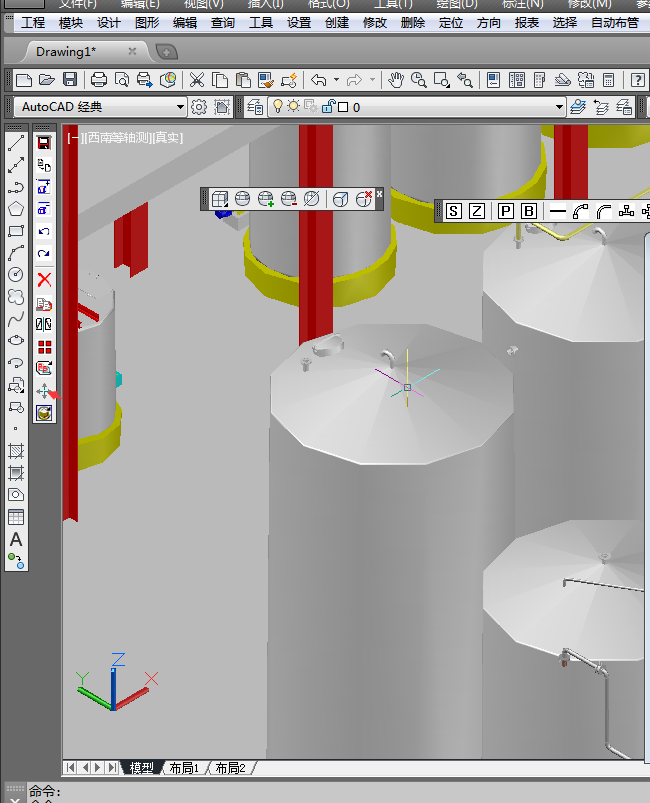Screen dimensions: 650x803
Task: Activate the Pan hand tool
Action: [396, 80]
